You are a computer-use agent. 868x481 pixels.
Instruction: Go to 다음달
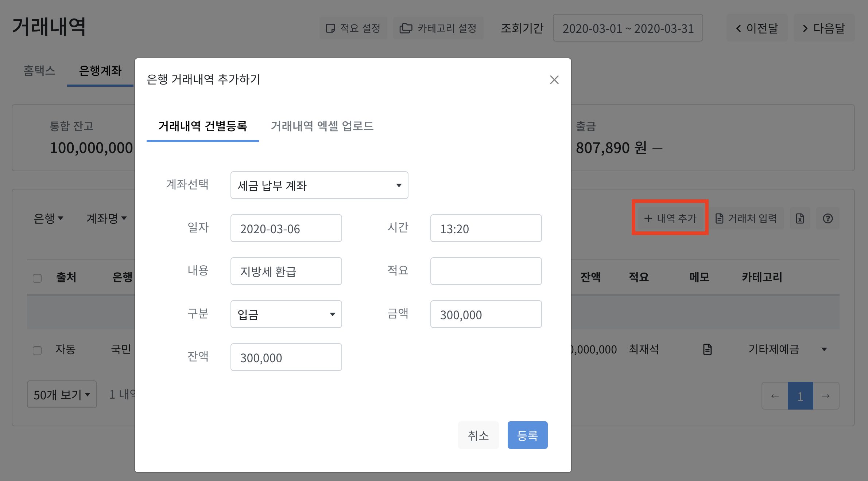(x=824, y=28)
